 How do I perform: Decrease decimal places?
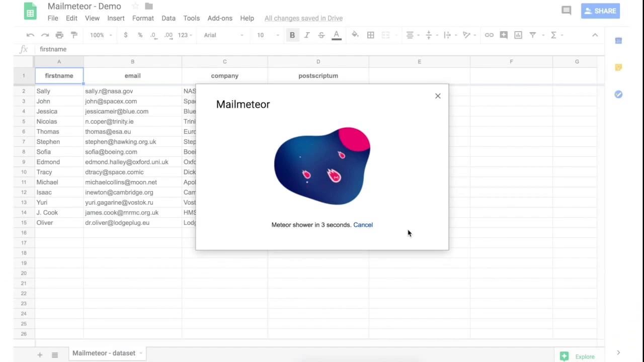(x=153, y=35)
